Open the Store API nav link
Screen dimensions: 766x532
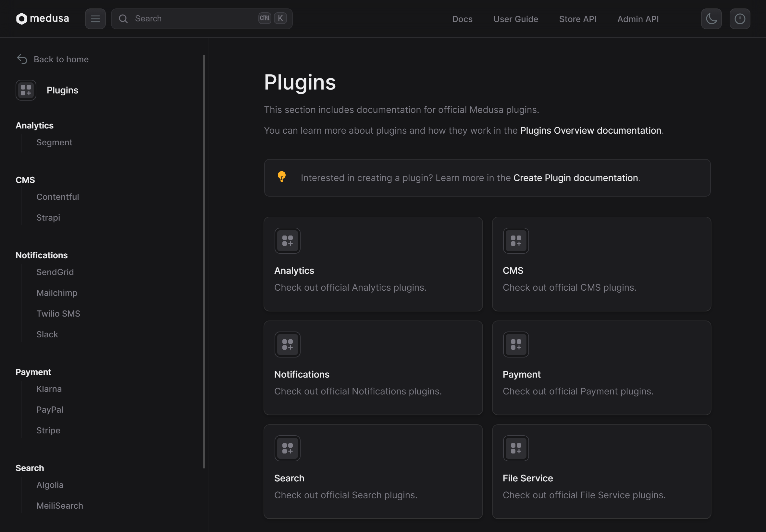tap(577, 19)
